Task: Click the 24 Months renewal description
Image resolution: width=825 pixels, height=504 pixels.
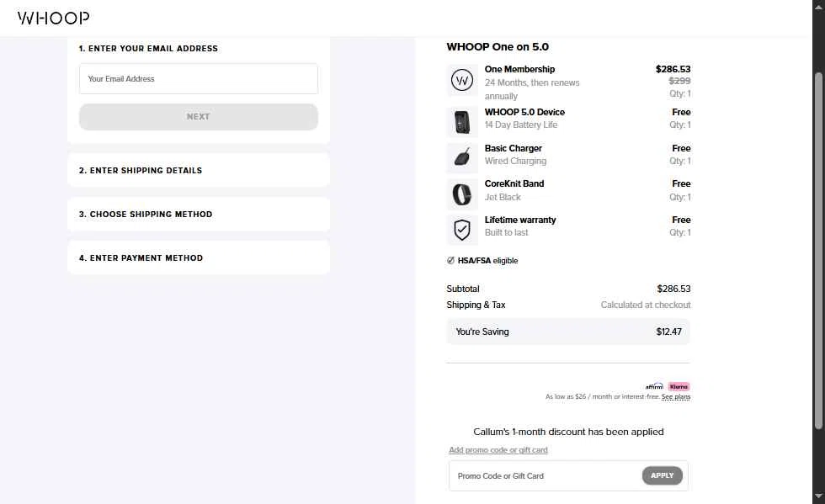Action: pyautogui.click(x=532, y=89)
